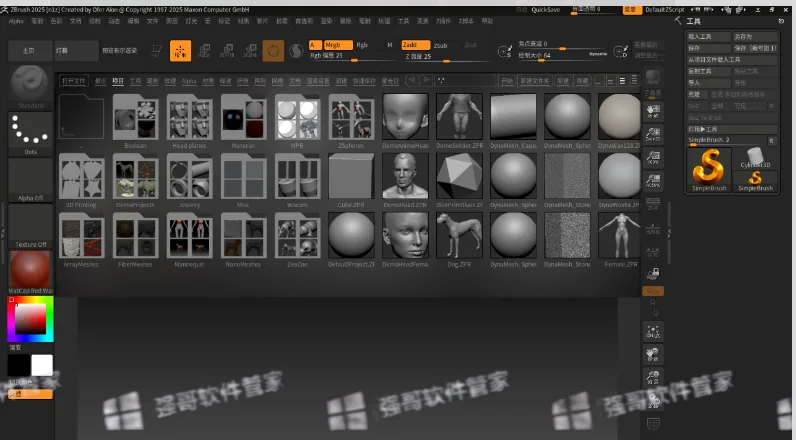Screen dimensions: 796x440
Task: Go back with lightbox left arrow
Action: click(412, 80)
